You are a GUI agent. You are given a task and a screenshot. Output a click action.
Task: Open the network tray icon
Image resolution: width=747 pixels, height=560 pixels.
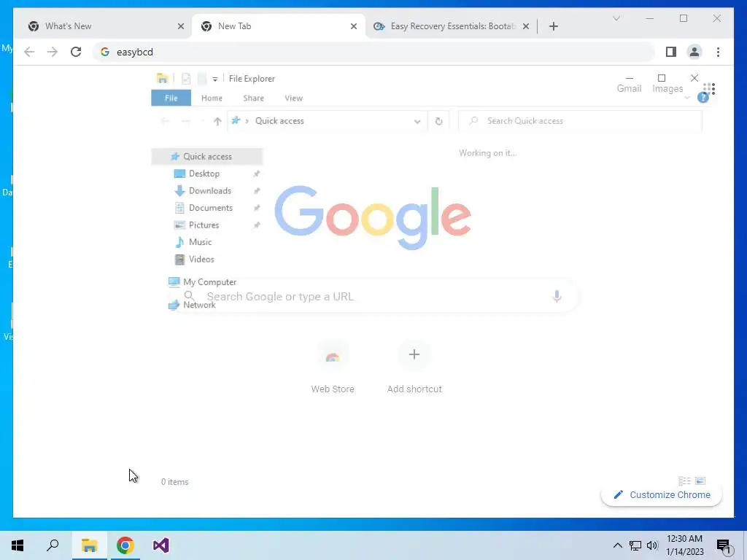click(635, 545)
